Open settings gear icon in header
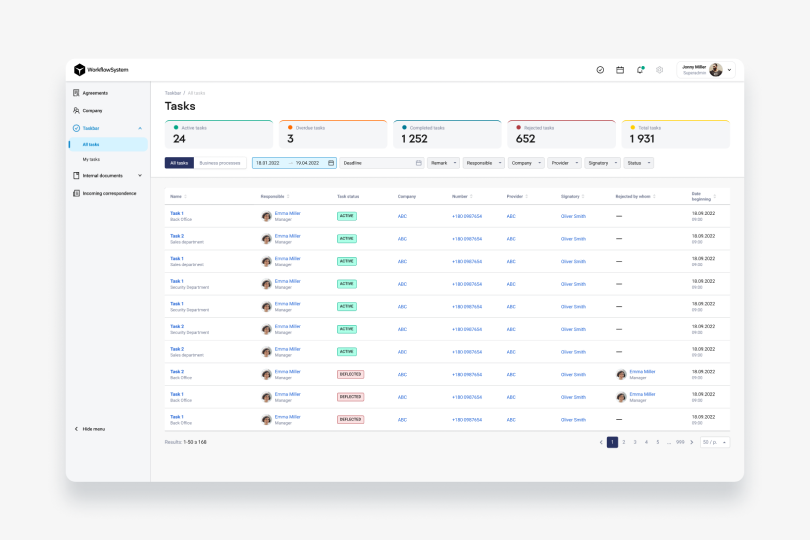This screenshot has height=540, width=810. point(660,70)
